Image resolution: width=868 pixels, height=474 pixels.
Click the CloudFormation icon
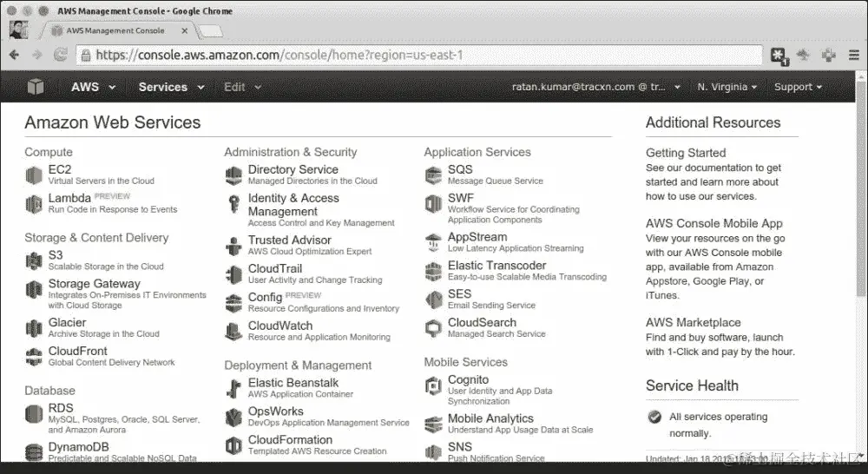pos(233,445)
